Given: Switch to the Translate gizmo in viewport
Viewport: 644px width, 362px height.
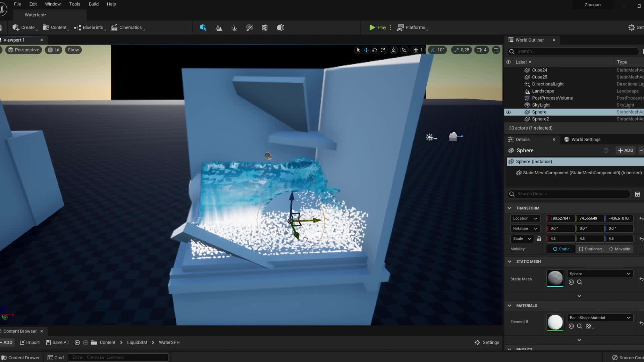Looking at the screenshot, I should tap(366, 50).
